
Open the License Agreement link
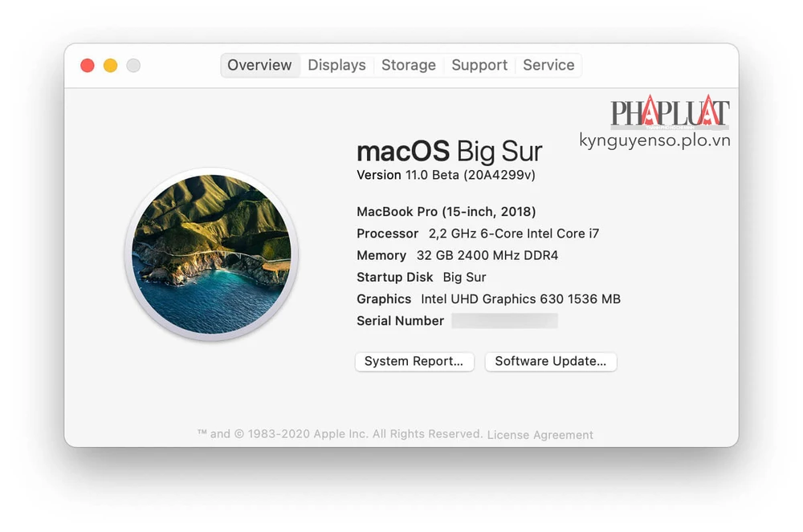pos(540,433)
